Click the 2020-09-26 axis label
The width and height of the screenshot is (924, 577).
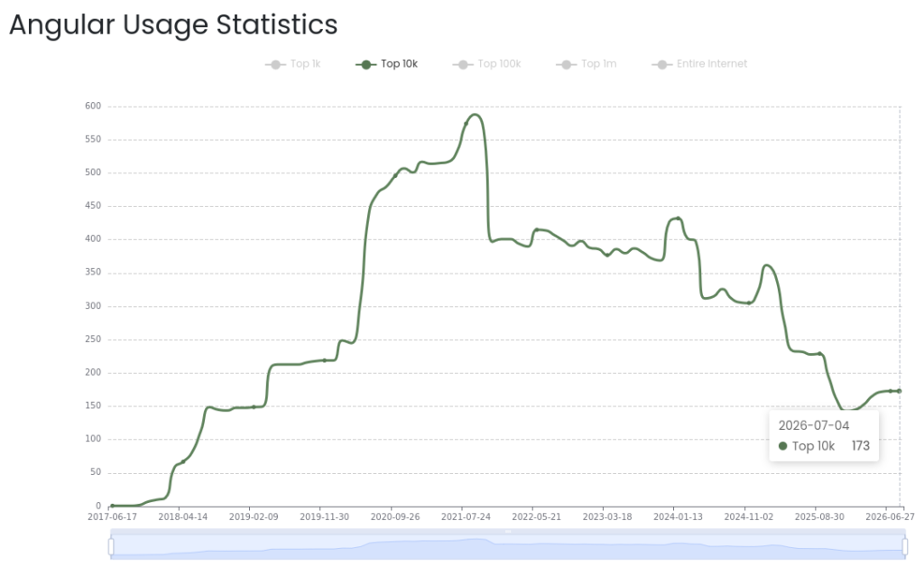pos(395,517)
